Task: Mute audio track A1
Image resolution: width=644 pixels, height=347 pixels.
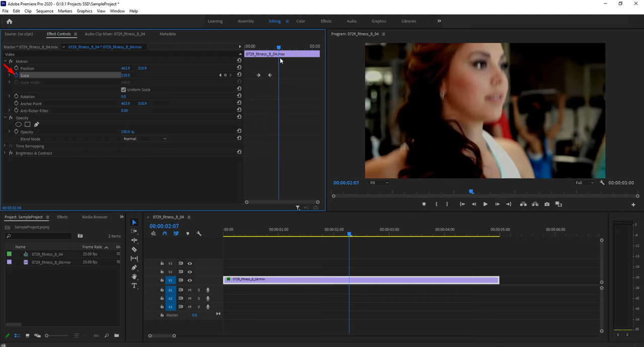Action: [190, 290]
